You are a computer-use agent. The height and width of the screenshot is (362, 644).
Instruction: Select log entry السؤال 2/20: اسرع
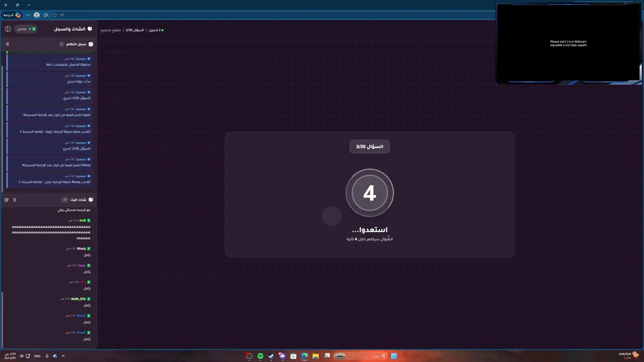click(x=49, y=146)
